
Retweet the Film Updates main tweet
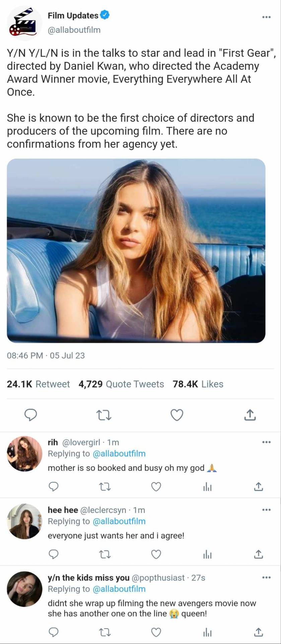coord(104,415)
